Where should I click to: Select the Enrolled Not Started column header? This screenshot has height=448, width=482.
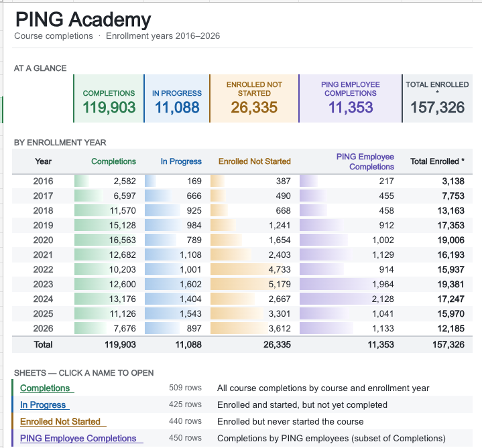[255, 161]
